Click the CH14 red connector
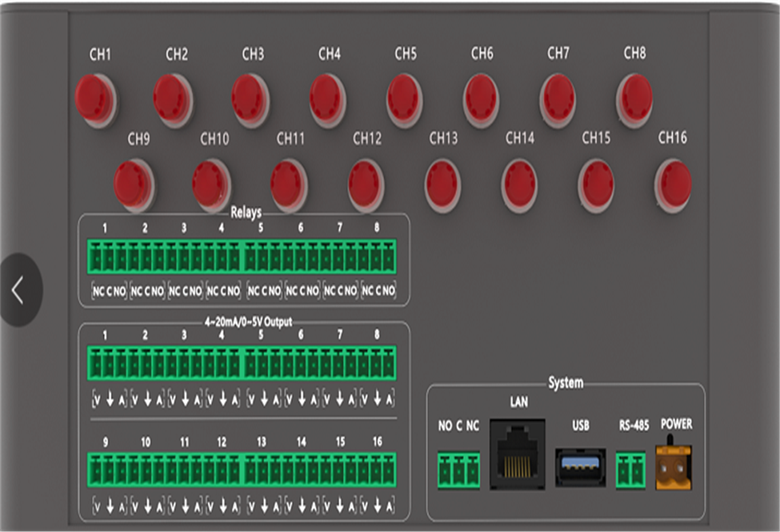The width and height of the screenshot is (780, 532). coord(520,182)
